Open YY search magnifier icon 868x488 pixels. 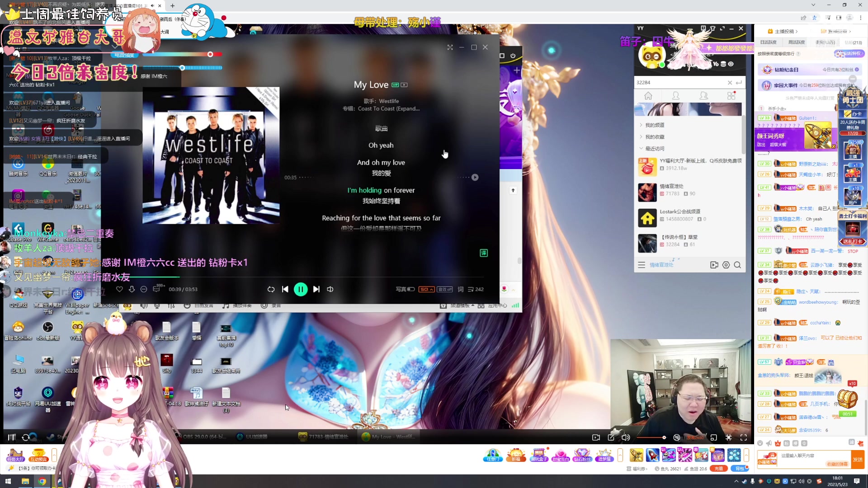coord(737,265)
